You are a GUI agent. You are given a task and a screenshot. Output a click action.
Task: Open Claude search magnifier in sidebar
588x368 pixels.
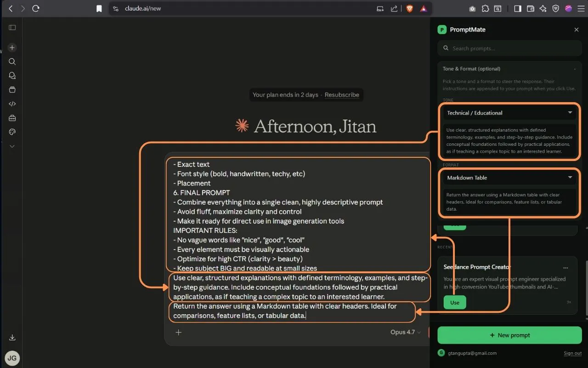pyautogui.click(x=12, y=62)
